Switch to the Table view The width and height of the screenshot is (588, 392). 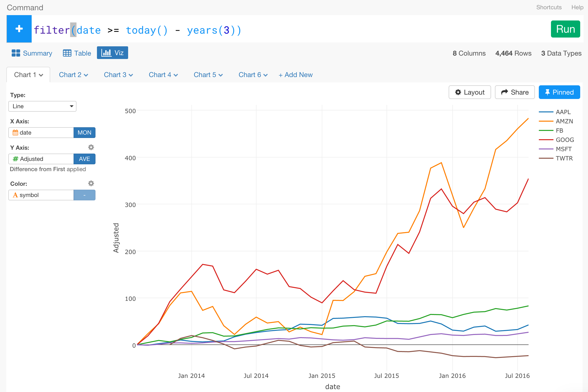coord(76,53)
